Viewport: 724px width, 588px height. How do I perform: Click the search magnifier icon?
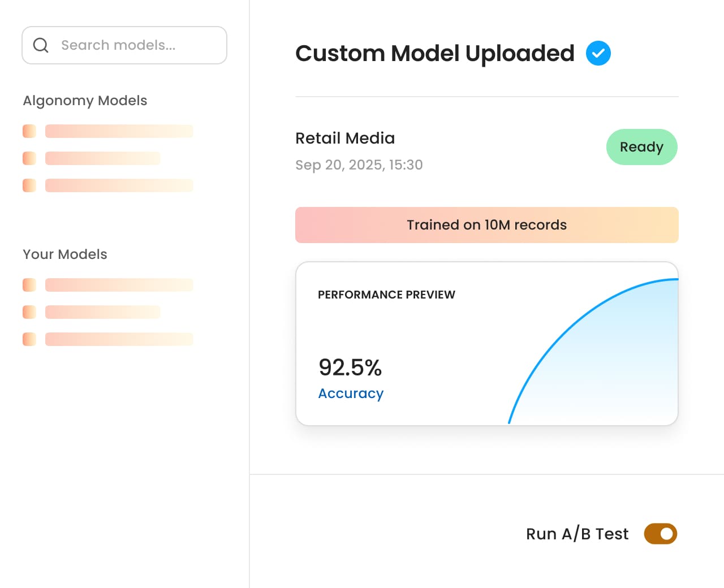click(41, 45)
